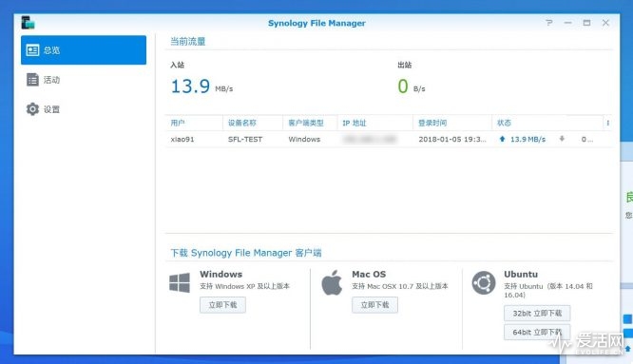Switch to the 活动 activity tab
633x364 pixels.
[84, 80]
